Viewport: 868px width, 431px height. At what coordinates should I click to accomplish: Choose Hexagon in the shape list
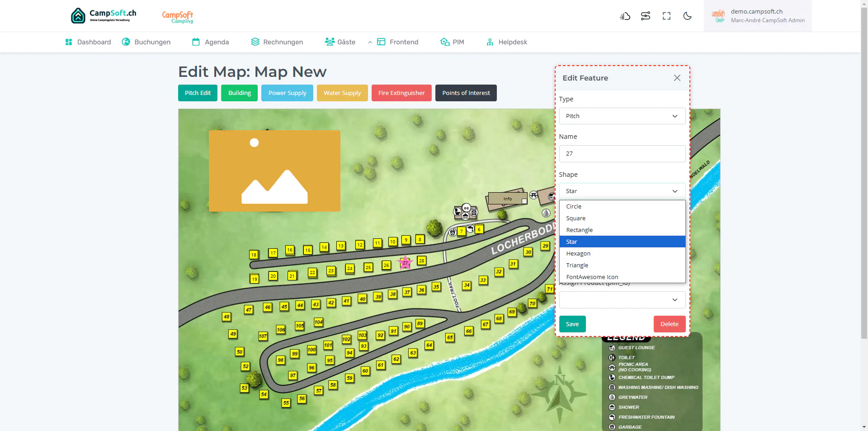coord(622,254)
